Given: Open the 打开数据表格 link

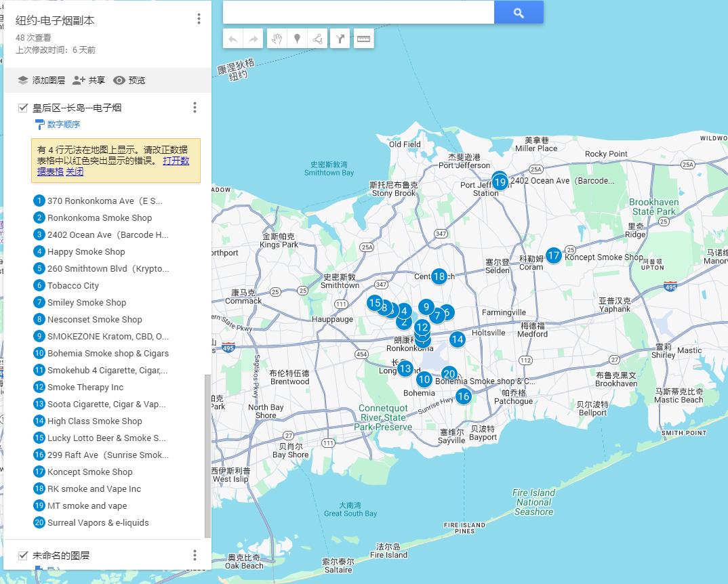Looking at the screenshot, I should tap(176, 161).
